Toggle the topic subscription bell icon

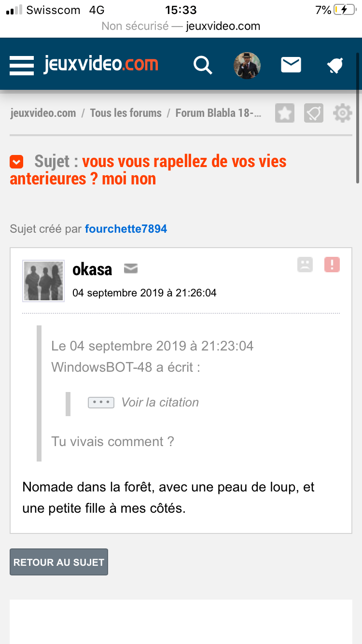(314, 113)
